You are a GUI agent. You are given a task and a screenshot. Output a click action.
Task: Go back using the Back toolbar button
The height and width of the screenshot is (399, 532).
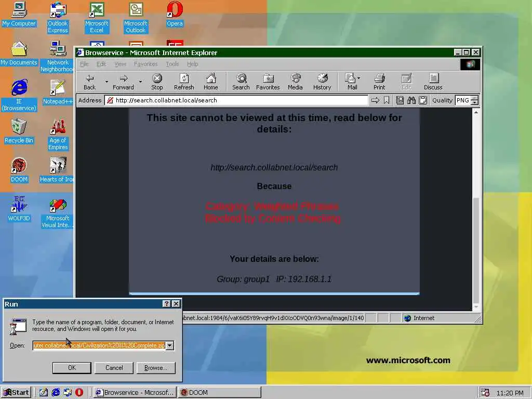89,82
